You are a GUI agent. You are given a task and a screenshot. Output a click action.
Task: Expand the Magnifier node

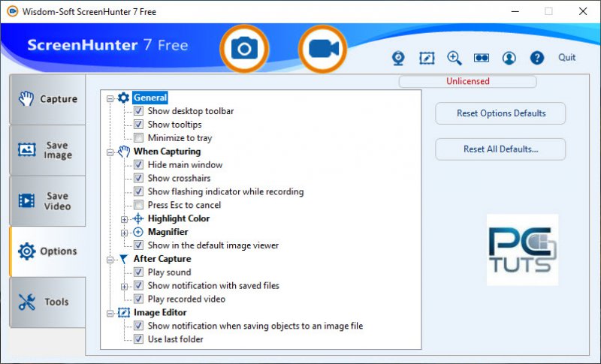click(124, 233)
